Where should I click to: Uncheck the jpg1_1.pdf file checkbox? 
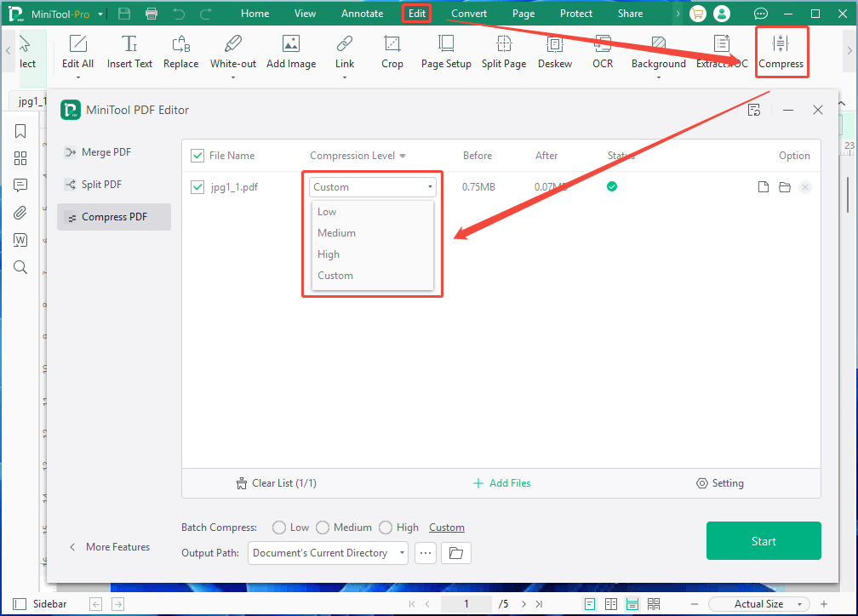point(197,186)
